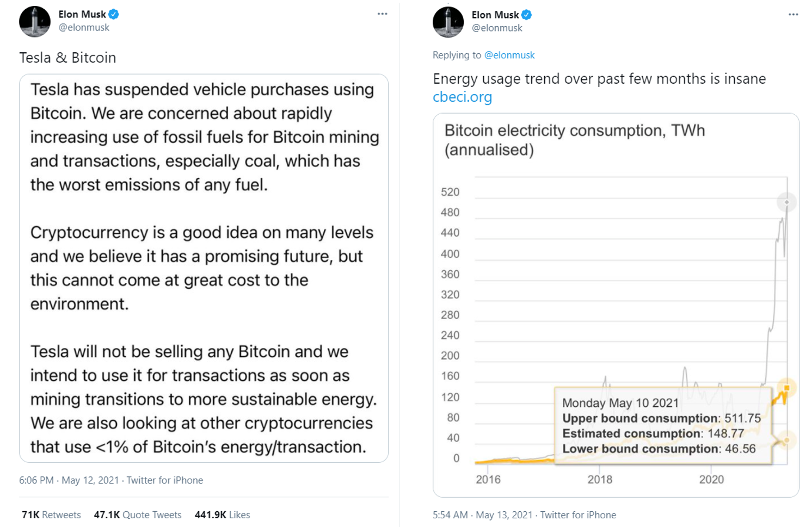The height and width of the screenshot is (527, 812).
Task: Open @elonmusk mention in Replying to
Action: click(509, 55)
